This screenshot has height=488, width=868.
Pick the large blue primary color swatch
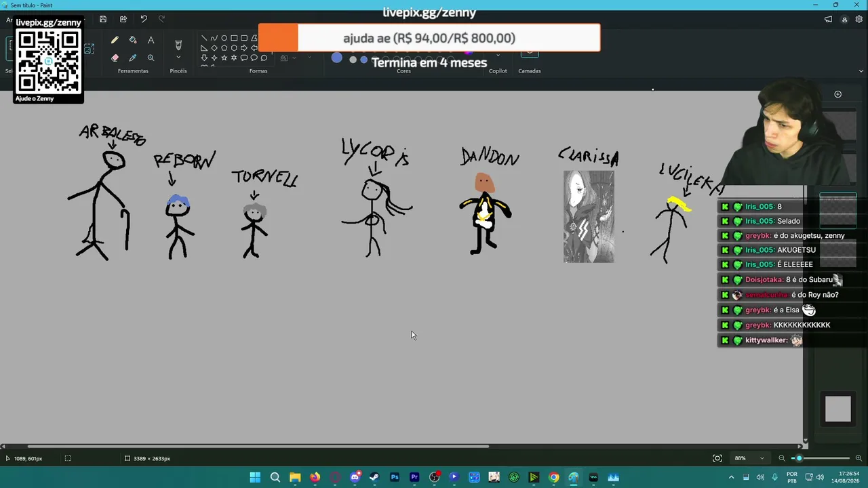click(x=337, y=58)
